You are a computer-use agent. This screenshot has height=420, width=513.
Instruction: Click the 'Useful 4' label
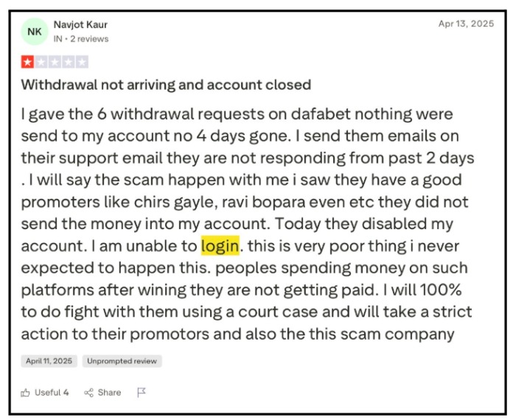(x=52, y=393)
